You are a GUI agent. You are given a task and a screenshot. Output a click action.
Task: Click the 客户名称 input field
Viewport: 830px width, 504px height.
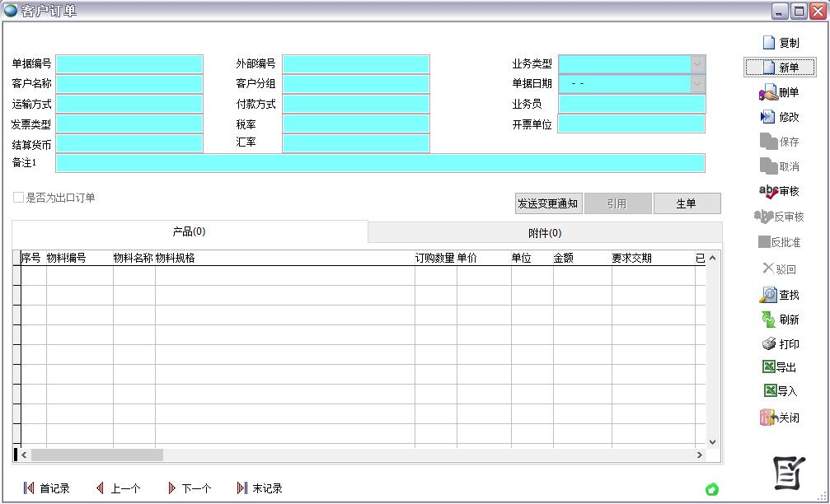[129, 84]
